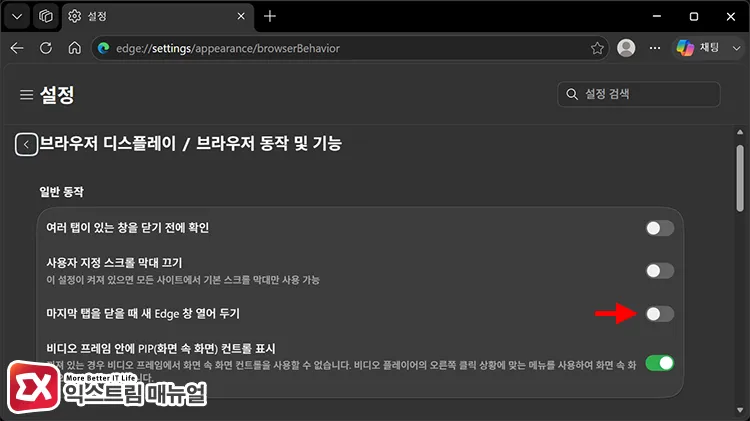
Task: Refresh the page
Action: (46, 48)
